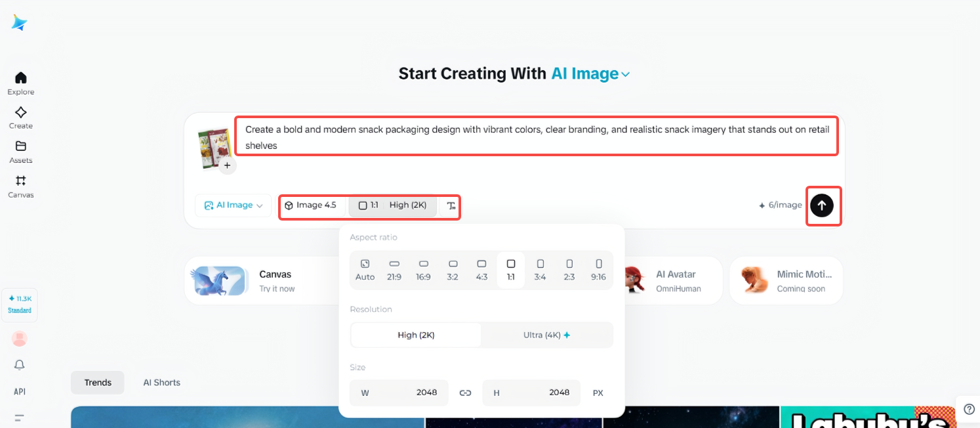Select 3:4 aspect ratio
Image resolution: width=980 pixels, height=428 pixels.
pyautogui.click(x=540, y=270)
